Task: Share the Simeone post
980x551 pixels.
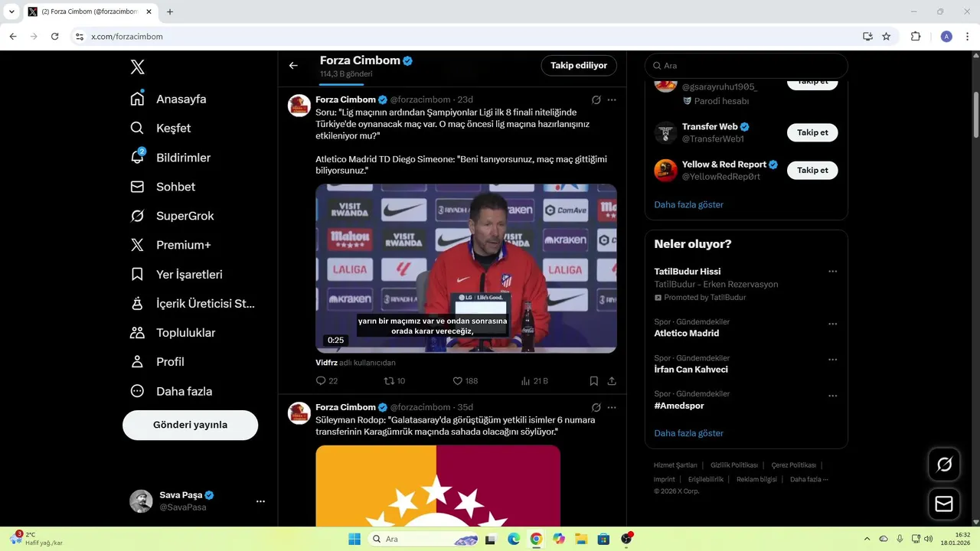Action: coord(612,380)
